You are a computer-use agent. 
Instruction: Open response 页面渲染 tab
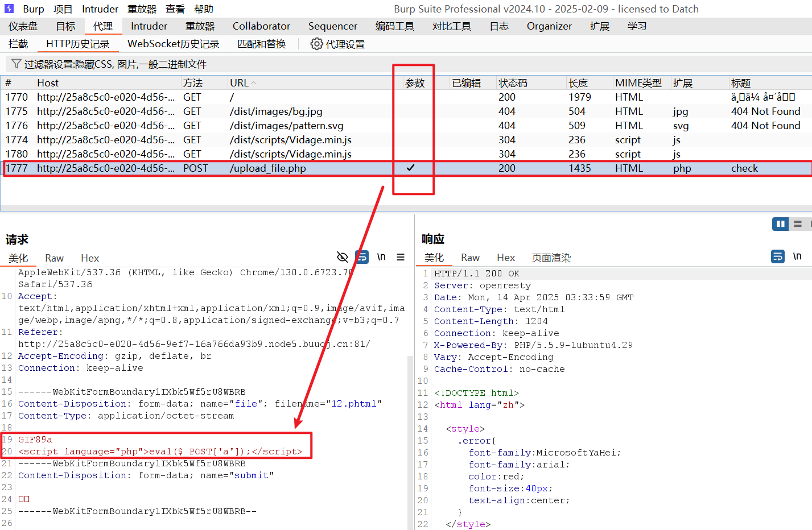(551, 258)
